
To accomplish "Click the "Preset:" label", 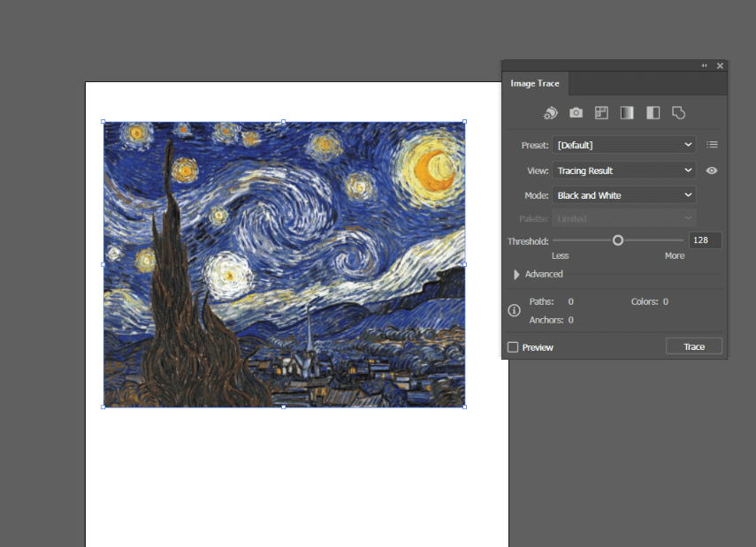I will tap(535, 146).
